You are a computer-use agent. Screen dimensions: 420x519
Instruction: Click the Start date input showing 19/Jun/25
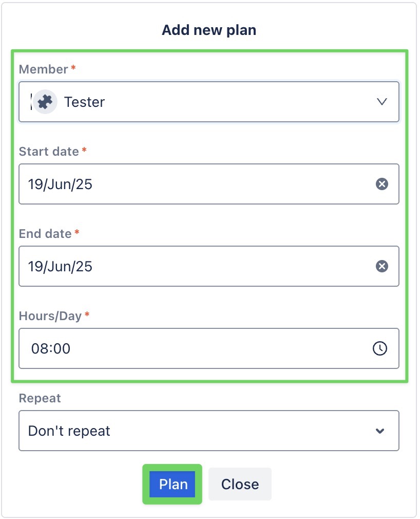coord(154,184)
